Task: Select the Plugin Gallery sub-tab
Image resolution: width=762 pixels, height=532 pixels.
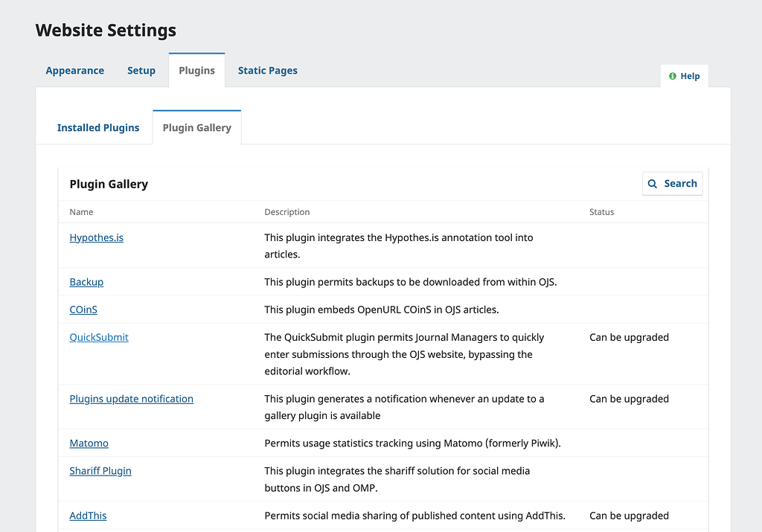Action: [x=197, y=128]
